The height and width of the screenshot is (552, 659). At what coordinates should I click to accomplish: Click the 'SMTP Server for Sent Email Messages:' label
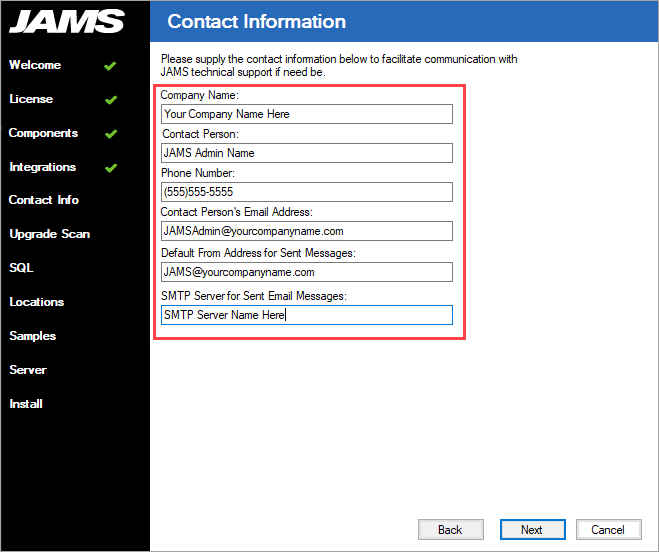[x=254, y=296]
